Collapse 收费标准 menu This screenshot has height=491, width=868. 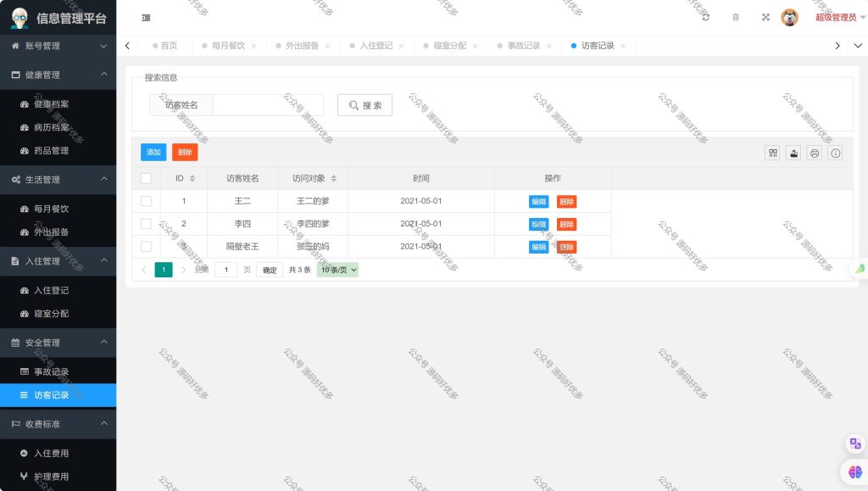(x=58, y=424)
